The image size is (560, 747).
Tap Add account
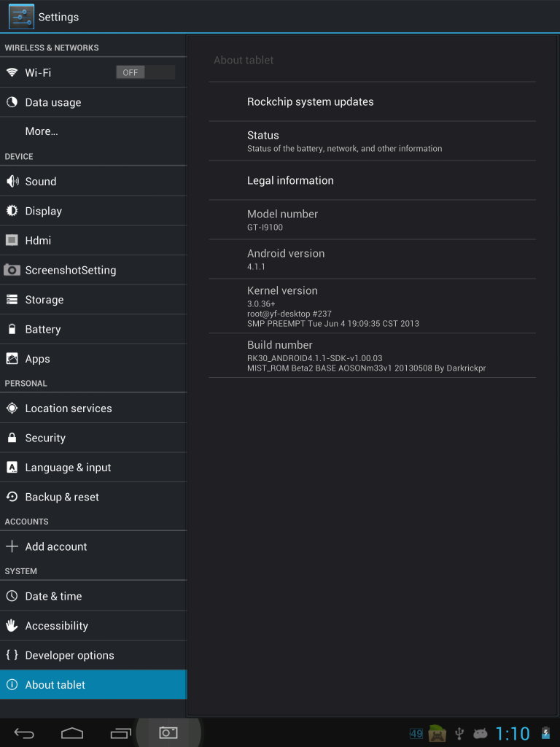[x=55, y=546]
